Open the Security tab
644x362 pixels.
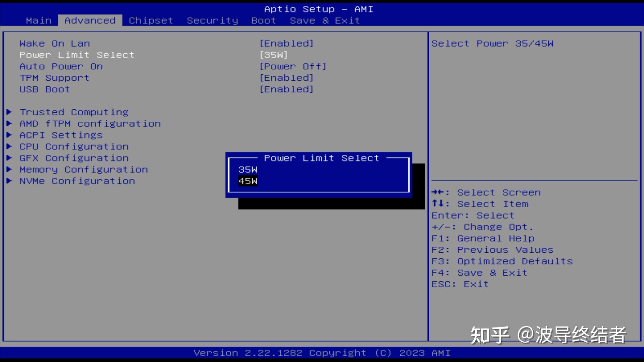(x=213, y=20)
